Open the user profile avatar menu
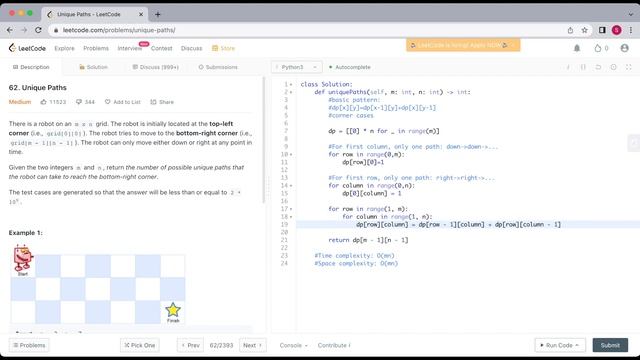This screenshot has height=360, width=640. point(624,48)
